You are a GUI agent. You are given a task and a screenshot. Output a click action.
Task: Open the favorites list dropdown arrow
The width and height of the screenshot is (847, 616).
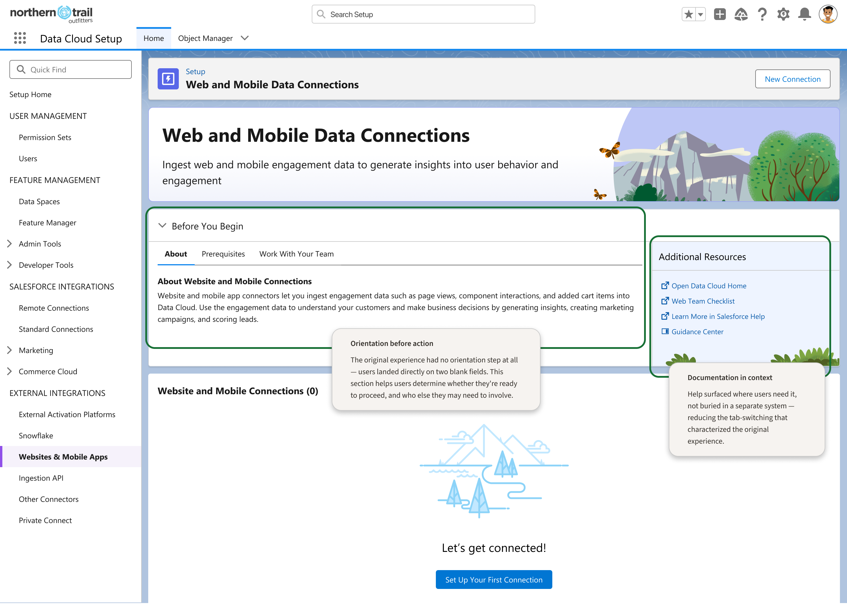pos(701,14)
